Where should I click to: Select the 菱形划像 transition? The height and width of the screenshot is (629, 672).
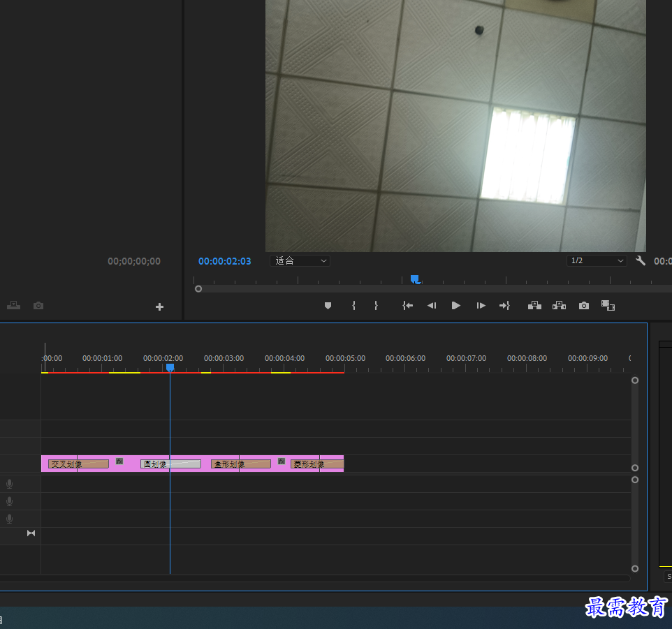(317, 464)
